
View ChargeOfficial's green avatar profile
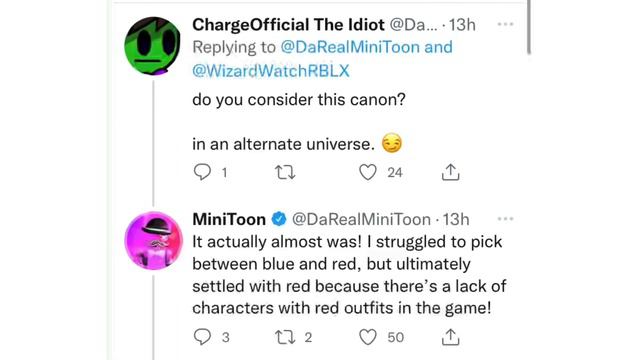pos(153,46)
